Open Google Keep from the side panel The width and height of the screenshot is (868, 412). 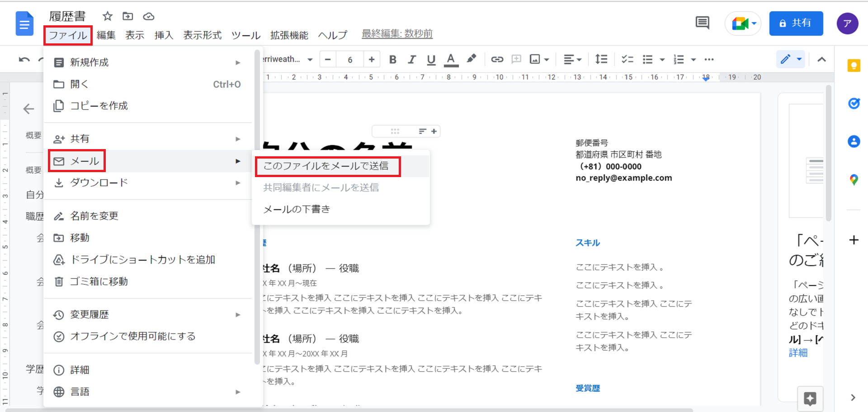click(854, 66)
